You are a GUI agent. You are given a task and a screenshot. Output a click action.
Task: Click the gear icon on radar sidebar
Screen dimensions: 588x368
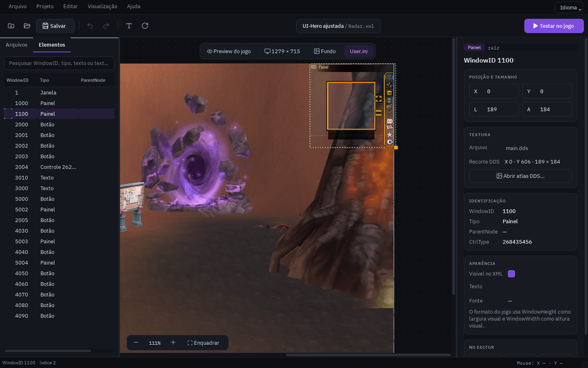pyautogui.click(x=390, y=142)
